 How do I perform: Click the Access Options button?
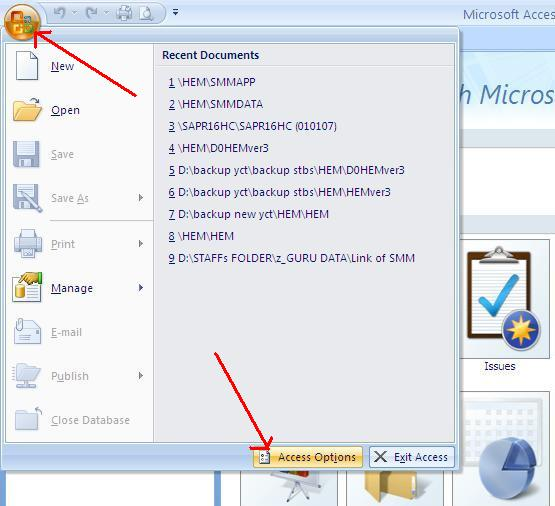tap(308, 457)
